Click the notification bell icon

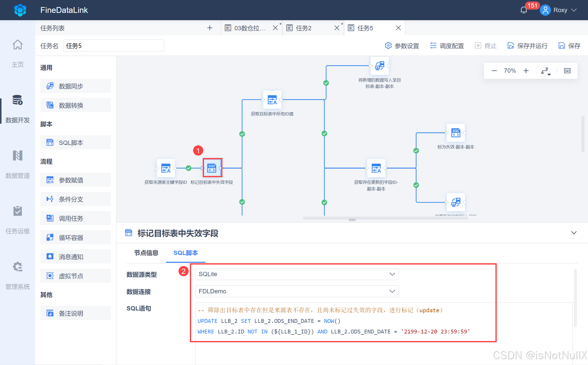[x=524, y=10]
